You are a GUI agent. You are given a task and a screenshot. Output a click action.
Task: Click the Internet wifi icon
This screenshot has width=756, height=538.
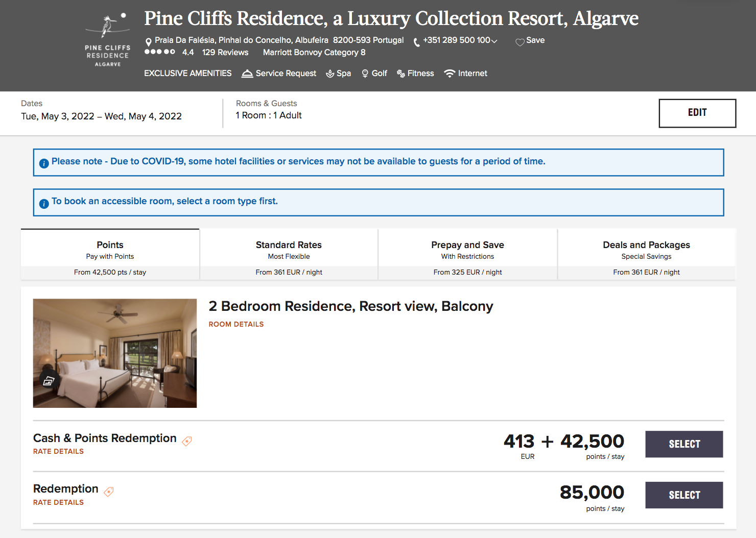(x=450, y=74)
